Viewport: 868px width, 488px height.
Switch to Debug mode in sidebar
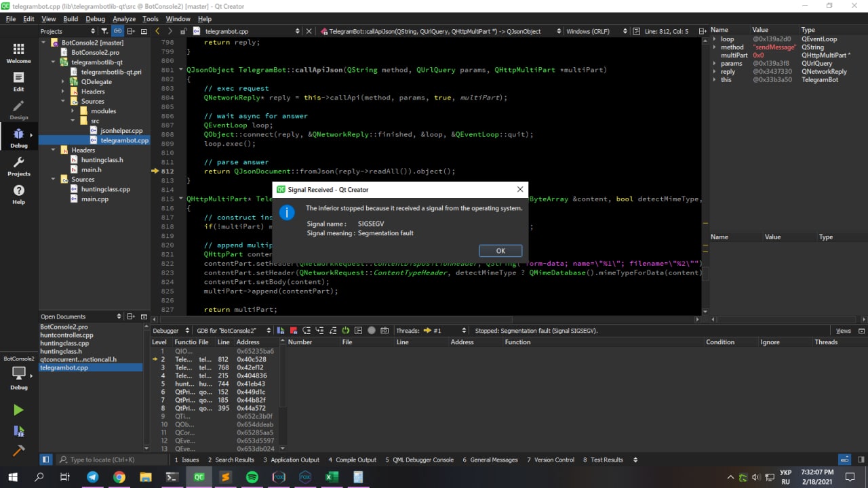coord(18,139)
